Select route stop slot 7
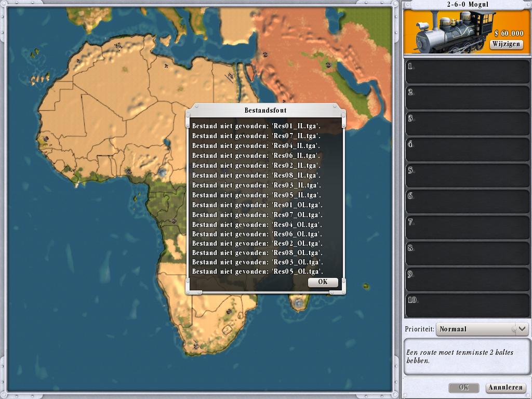The image size is (532, 399). tap(468, 228)
